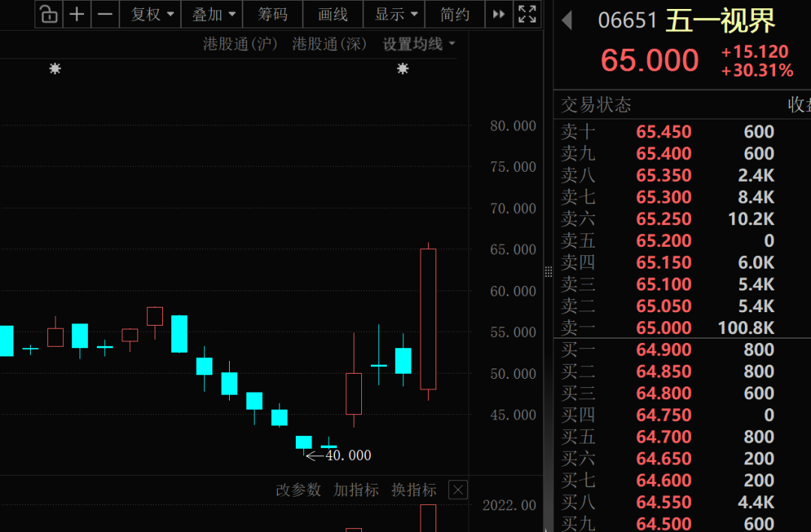Expand the 显示 display dropdown

[x=394, y=14]
